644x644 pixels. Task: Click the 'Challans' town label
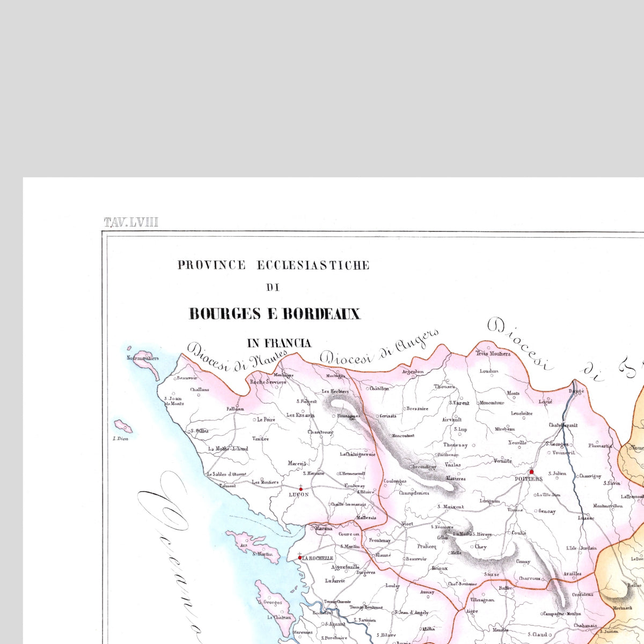click(x=200, y=390)
